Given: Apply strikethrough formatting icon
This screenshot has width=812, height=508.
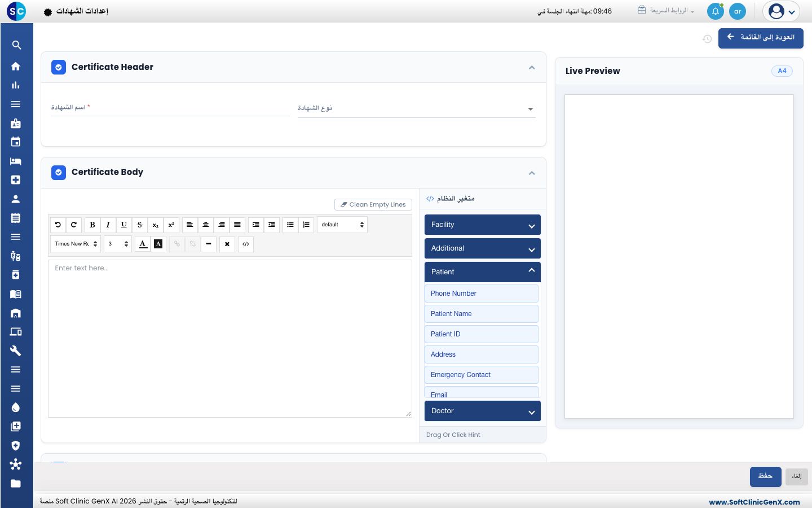Looking at the screenshot, I should (x=140, y=225).
